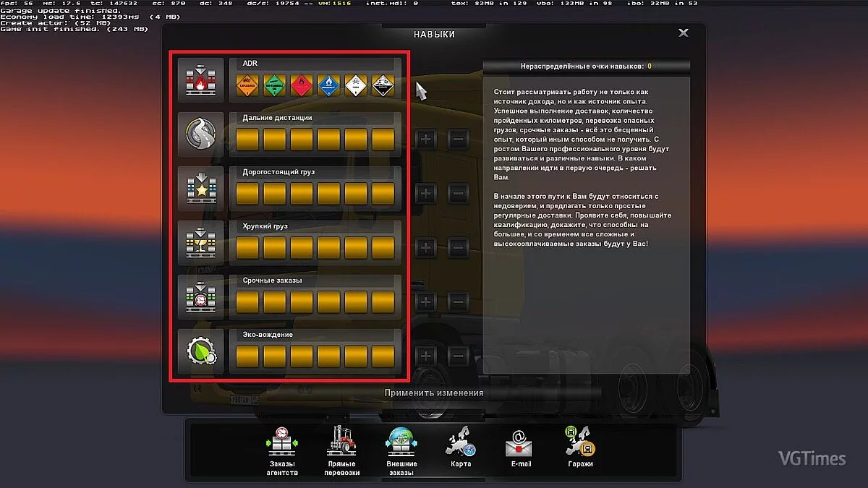This screenshot has height=488, width=868.
Task: Select the red Flammable liquids ADR icon
Action: (x=302, y=85)
